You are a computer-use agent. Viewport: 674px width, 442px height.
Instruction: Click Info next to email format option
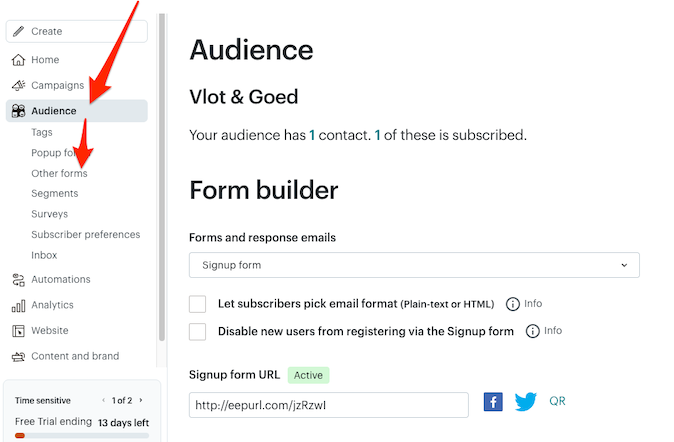tap(525, 304)
